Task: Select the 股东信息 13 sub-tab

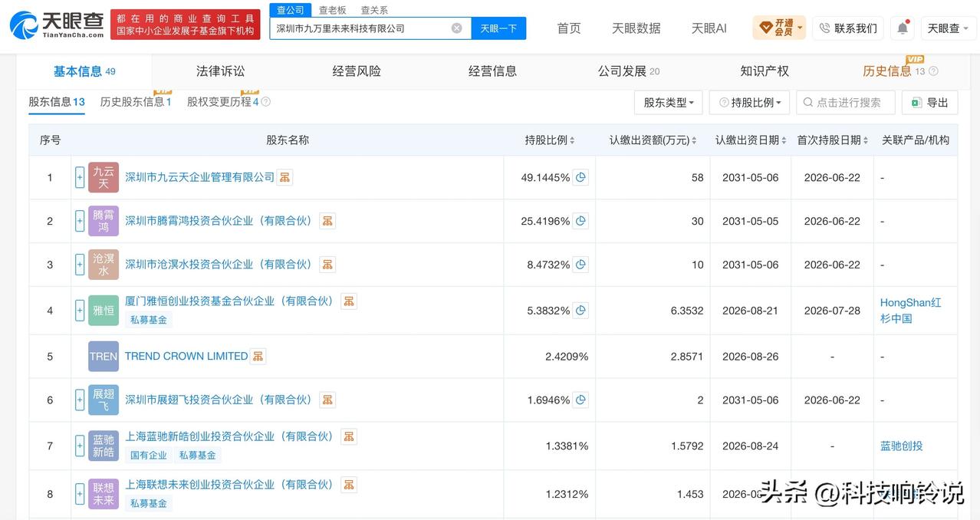Action: pos(57,101)
